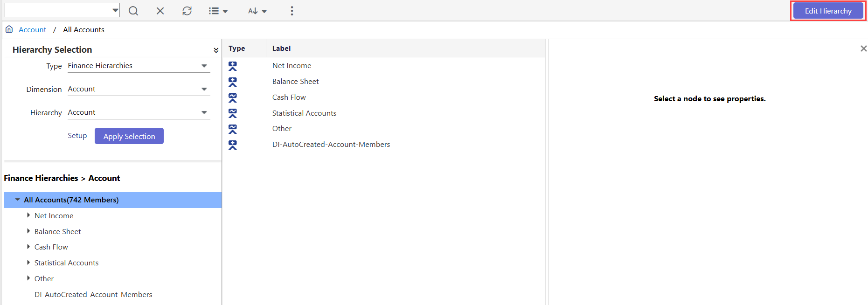The width and height of the screenshot is (868, 305).
Task: Open the list view options dropdown
Action: (x=218, y=11)
